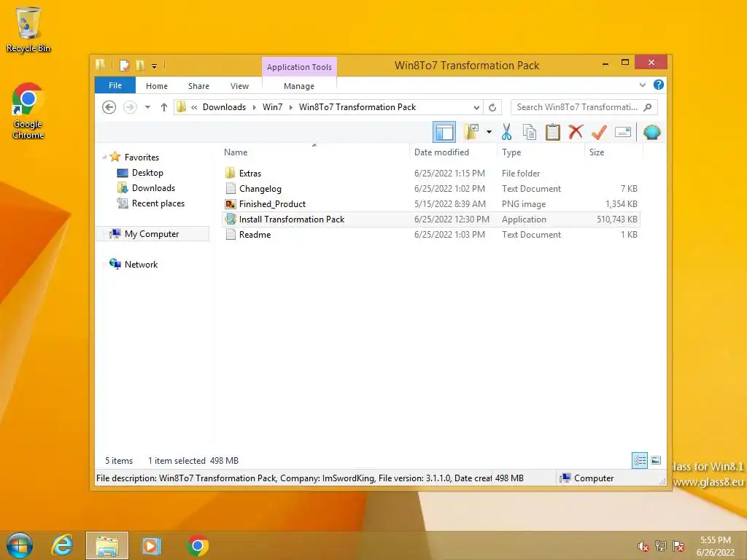The height and width of the screenshot is (560, 747).
Task: Open the Manage ribbon tab
Action: click(x=299, y=86)
